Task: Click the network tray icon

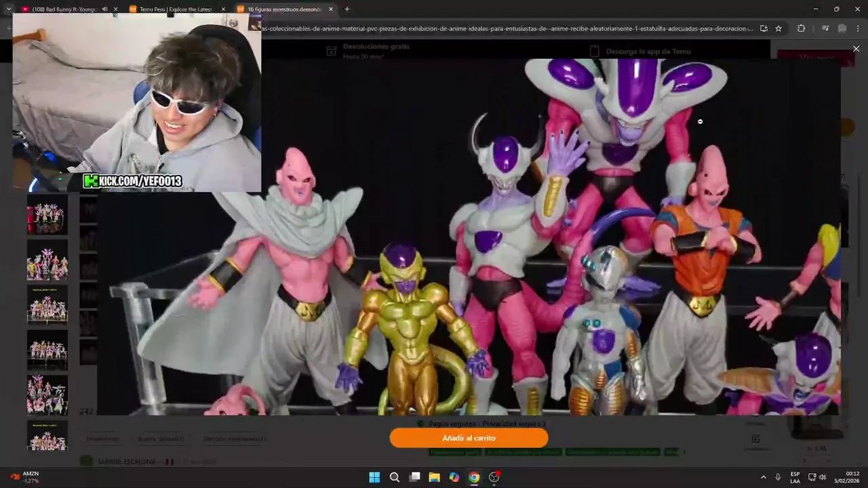Action: click(x=812, y=477)
